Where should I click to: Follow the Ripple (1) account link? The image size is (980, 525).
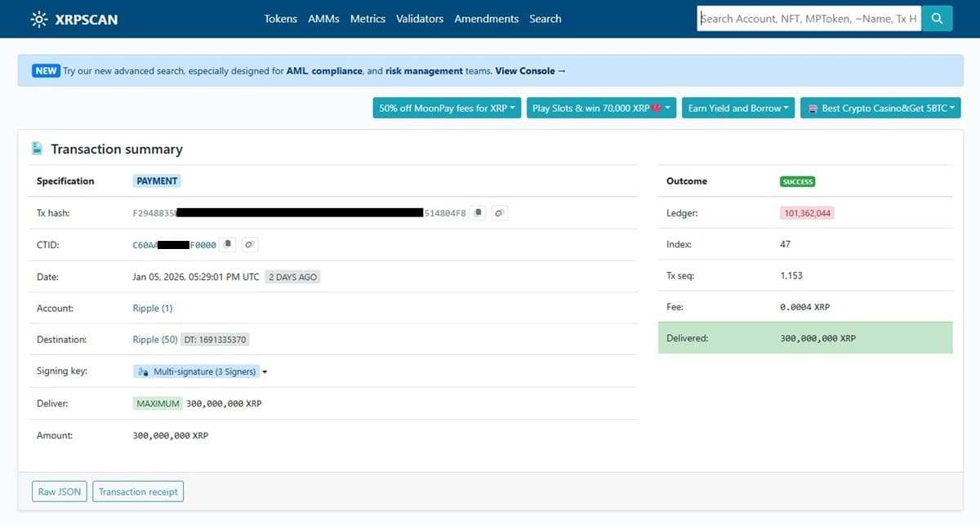click(151, 308)
